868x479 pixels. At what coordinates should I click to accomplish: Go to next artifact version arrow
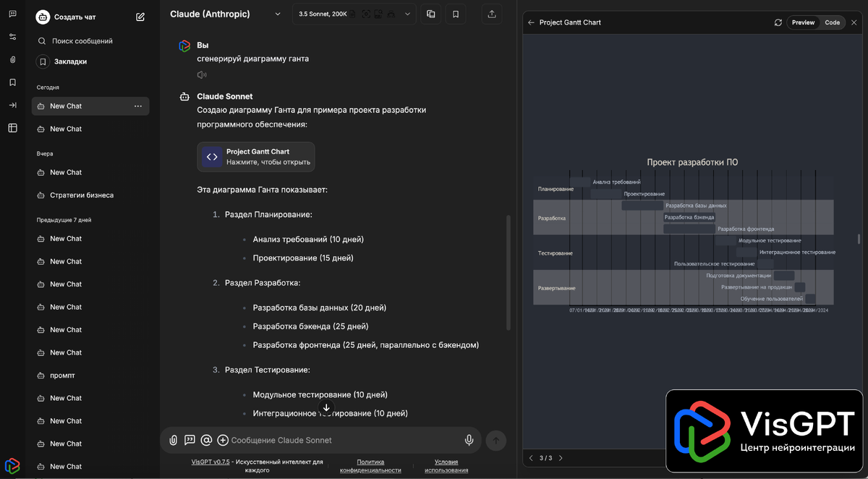click(x=561, y=458)
